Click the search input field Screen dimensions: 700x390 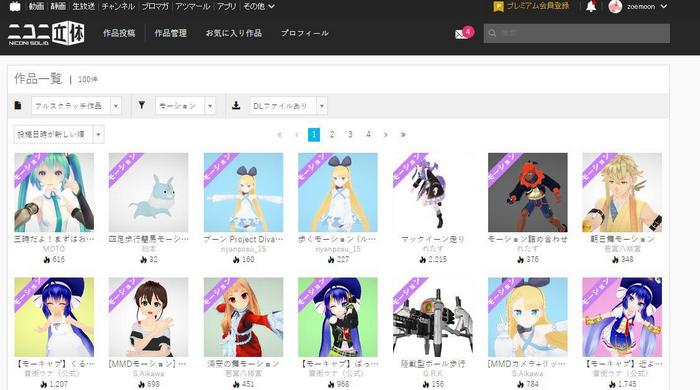click(577, 33)
